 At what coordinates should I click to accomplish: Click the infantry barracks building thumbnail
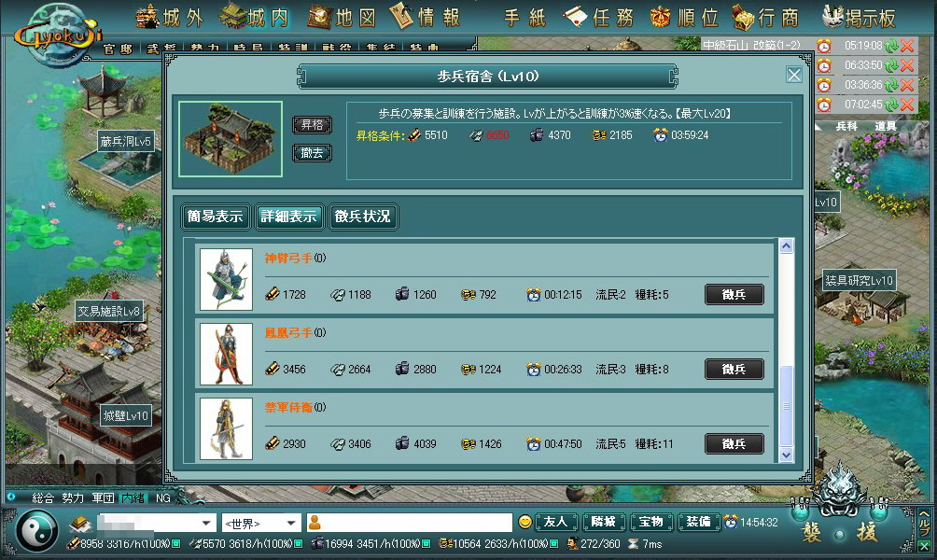[x=231, y=139]
